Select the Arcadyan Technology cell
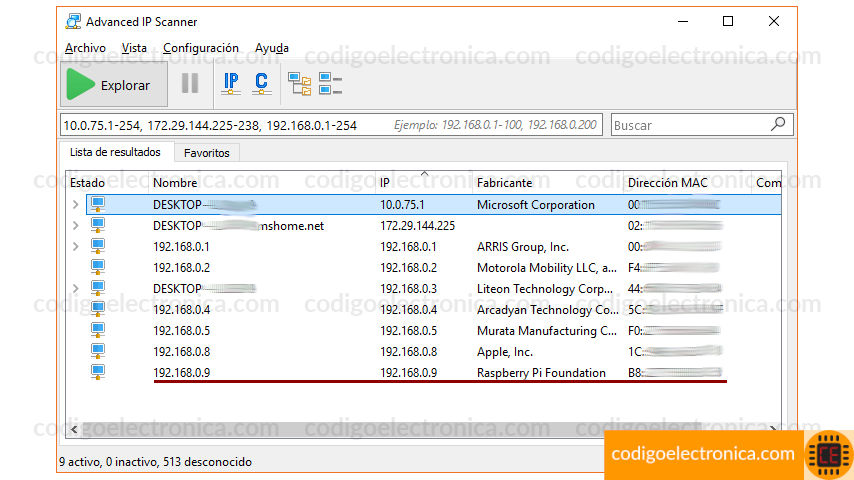Image resolution: width=854 pixels, height=480 pixels. (x=547, y=310)
